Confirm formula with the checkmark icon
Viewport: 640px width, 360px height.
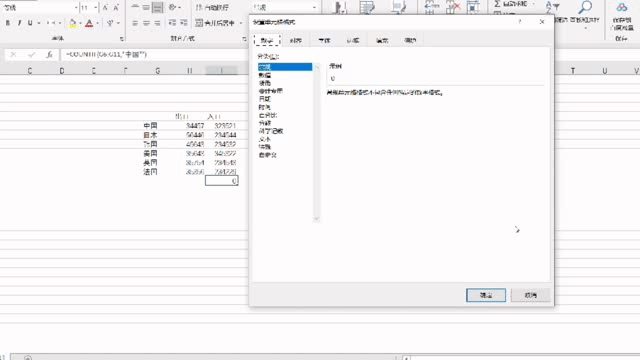(31, 54)
